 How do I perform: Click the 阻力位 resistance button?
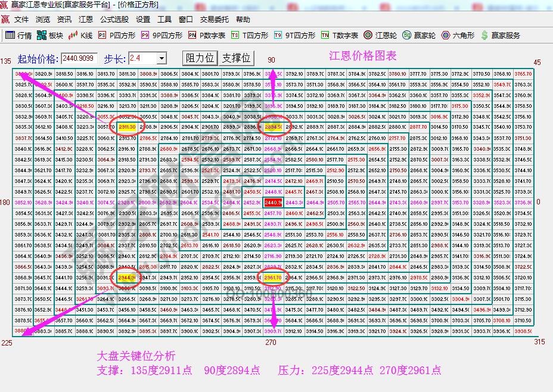pyautogui.click(x=198, y=57)
